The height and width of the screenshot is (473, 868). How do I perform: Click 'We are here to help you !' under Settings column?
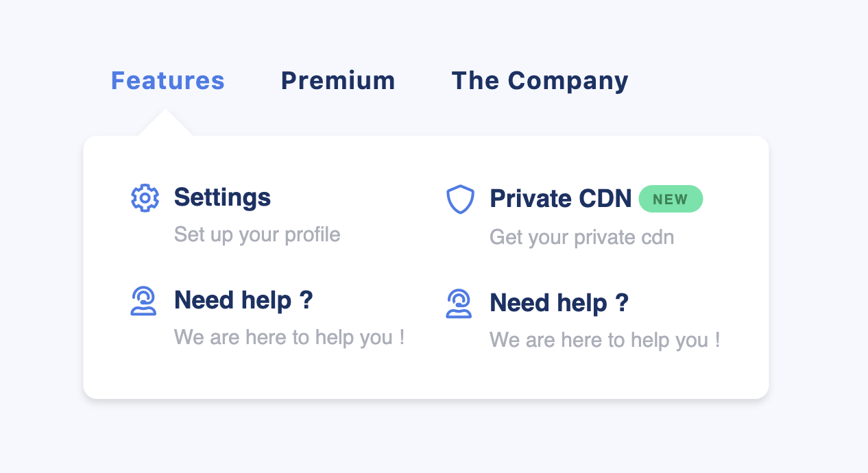(x=289, y=337)
